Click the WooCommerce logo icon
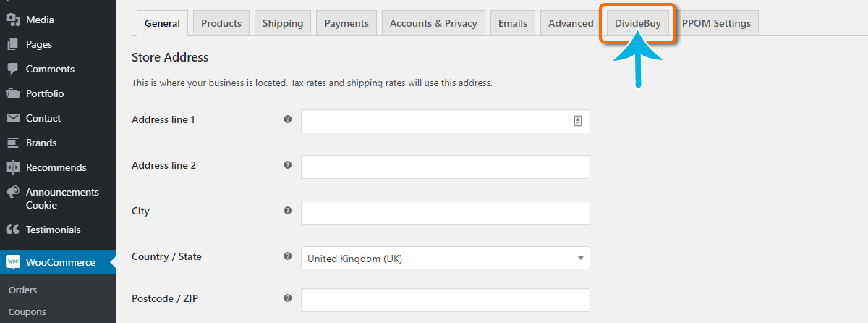Image resolution: width=868 pixels, height=323 pixels. (12, 262)
